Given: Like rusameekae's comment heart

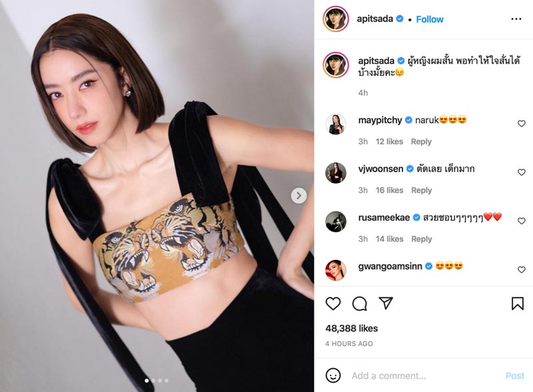Looking at the screenshot, I should point(522,221).
